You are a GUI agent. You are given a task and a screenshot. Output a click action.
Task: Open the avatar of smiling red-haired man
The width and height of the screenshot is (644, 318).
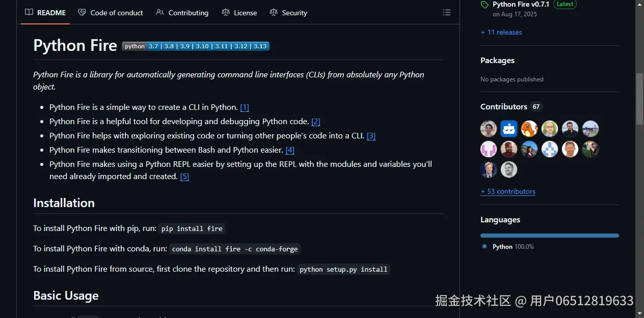570,149
